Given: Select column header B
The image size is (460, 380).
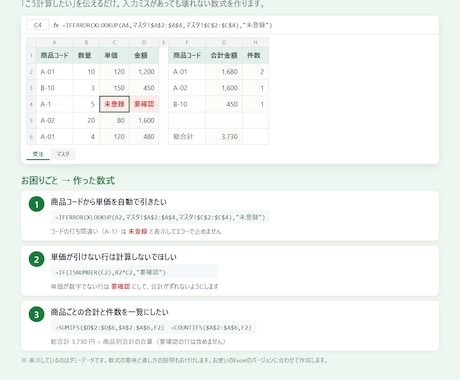Looking at the screenshot, I should (86, 42).
